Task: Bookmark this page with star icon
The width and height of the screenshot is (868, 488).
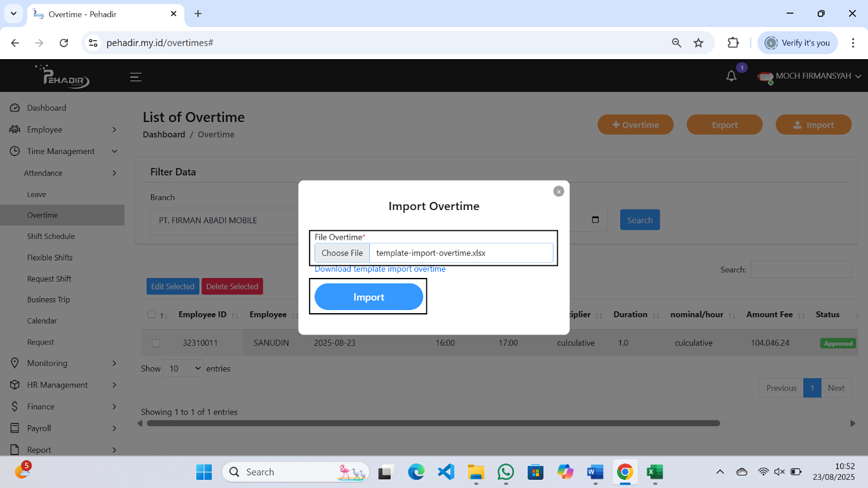Action: (x=698, y=43)
